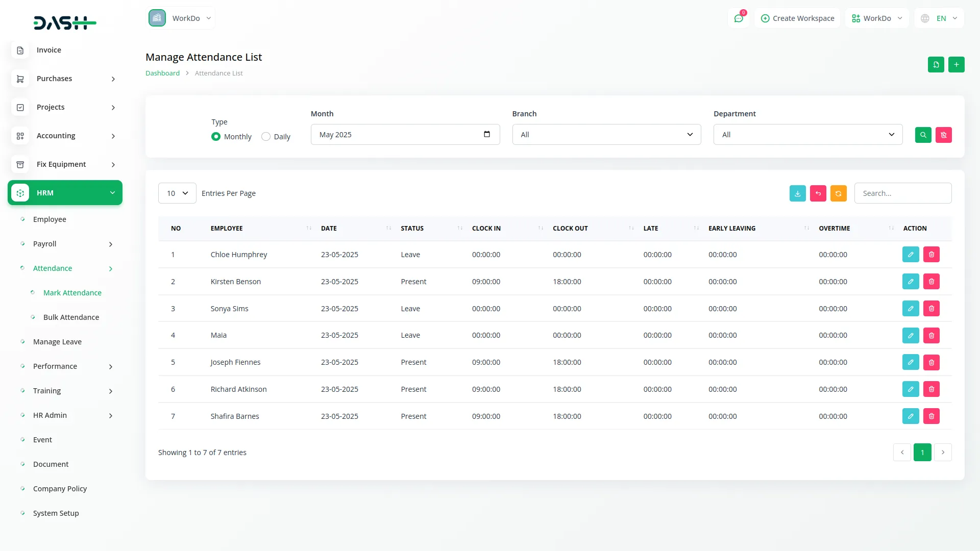Click the pink reset filter icon
Screen dimensions: 980x551
(x=943, y=135)
